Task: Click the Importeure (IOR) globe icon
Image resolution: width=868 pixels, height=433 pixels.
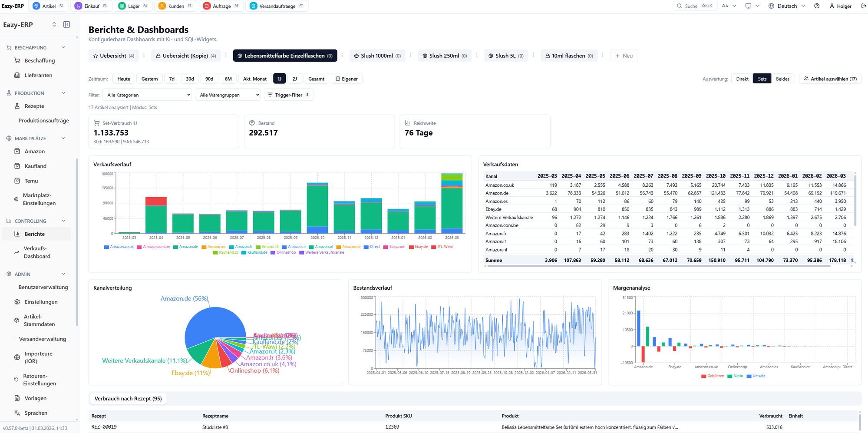Action: click(17, 357)
